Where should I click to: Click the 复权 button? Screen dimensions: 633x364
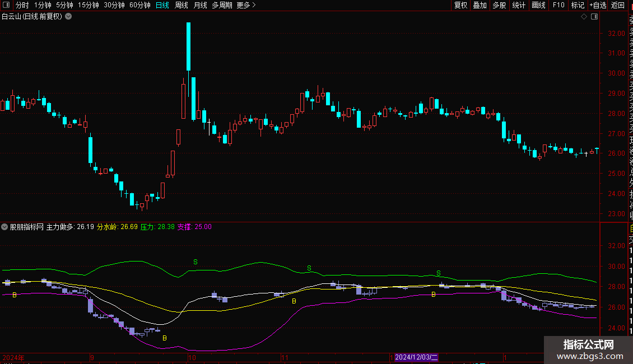pos(460,5)
